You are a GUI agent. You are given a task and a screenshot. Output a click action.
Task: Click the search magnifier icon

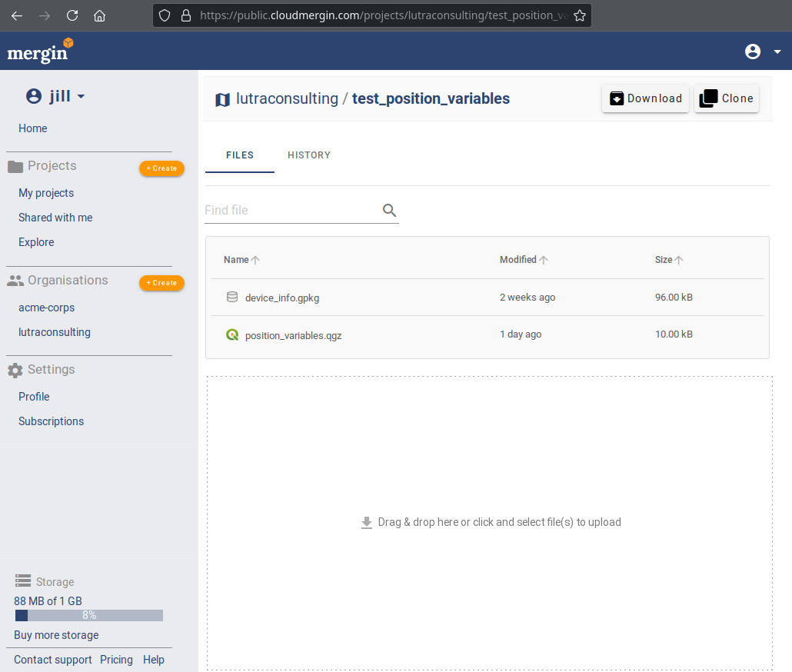pos(389,210)
